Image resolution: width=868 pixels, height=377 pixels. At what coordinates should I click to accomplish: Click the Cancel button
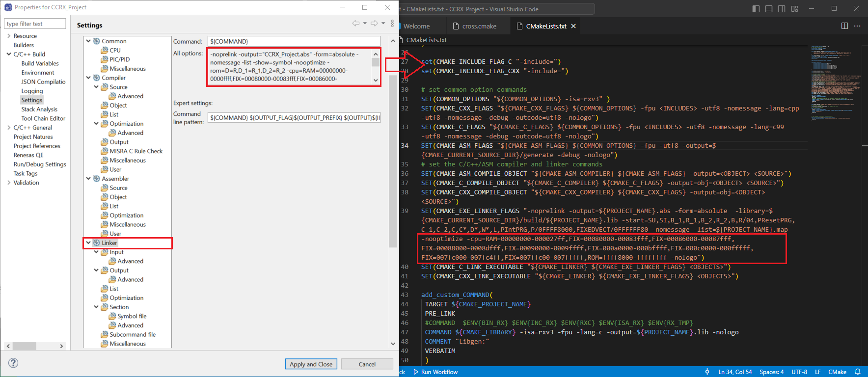click(367, 364)
